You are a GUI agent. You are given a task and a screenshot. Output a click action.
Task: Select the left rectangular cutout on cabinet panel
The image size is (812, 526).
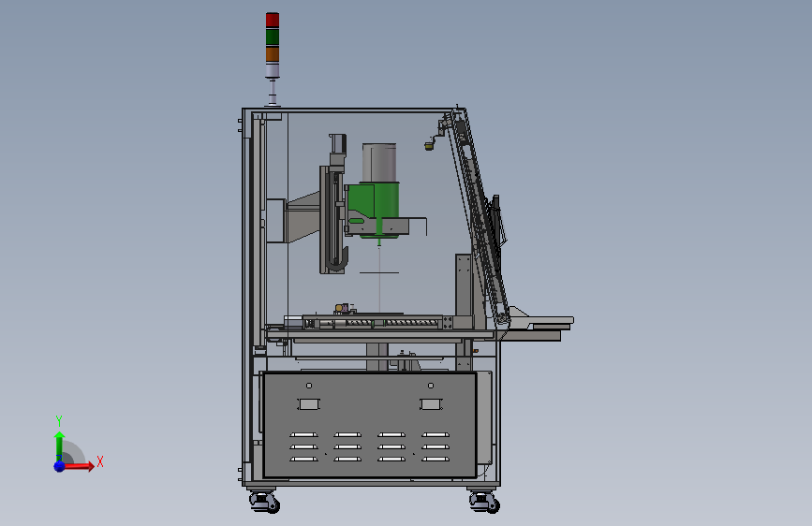click(309, 403)
